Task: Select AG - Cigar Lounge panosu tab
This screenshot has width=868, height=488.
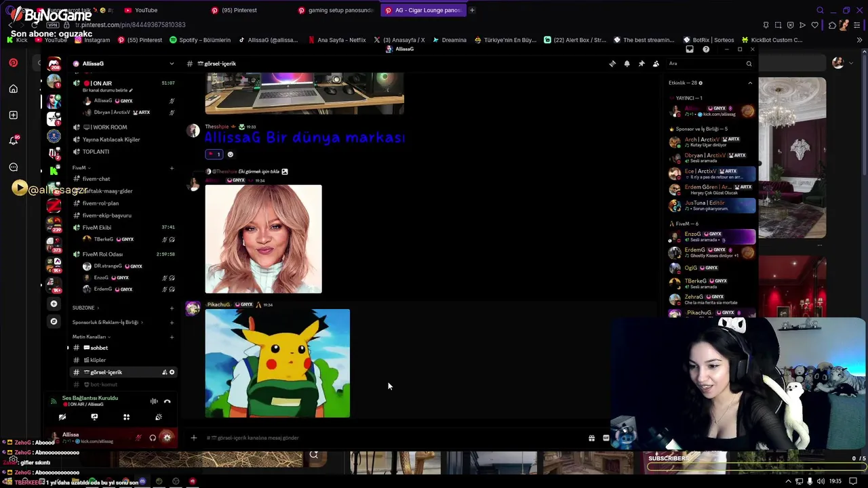Action: [422, 10]
